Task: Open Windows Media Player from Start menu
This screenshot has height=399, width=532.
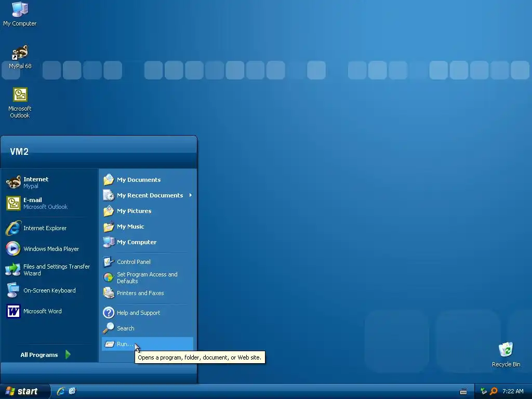Action: coord(49,249)
